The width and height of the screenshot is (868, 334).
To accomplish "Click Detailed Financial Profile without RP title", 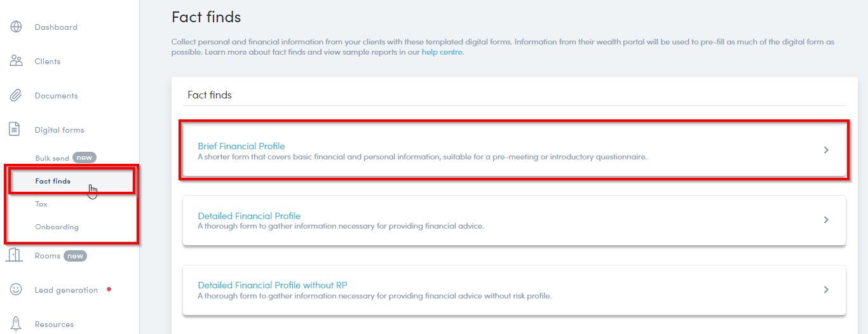I will (273, 285).
